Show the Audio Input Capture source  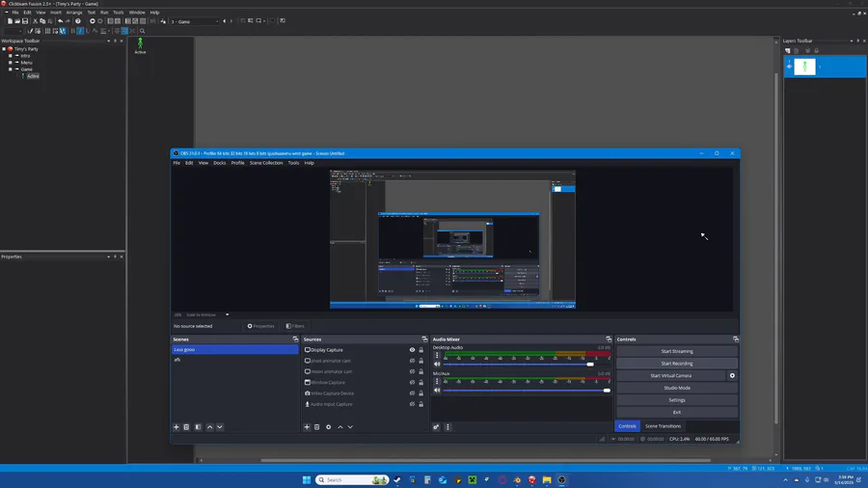click(x=412, y=404)
